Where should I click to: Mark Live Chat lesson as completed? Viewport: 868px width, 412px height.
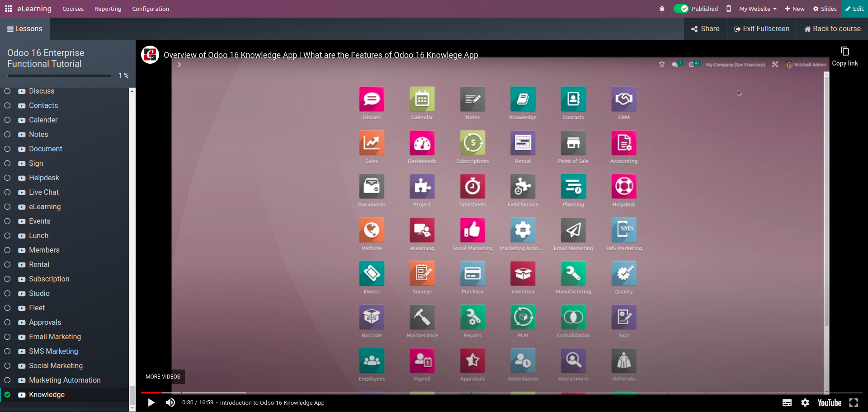7,192
